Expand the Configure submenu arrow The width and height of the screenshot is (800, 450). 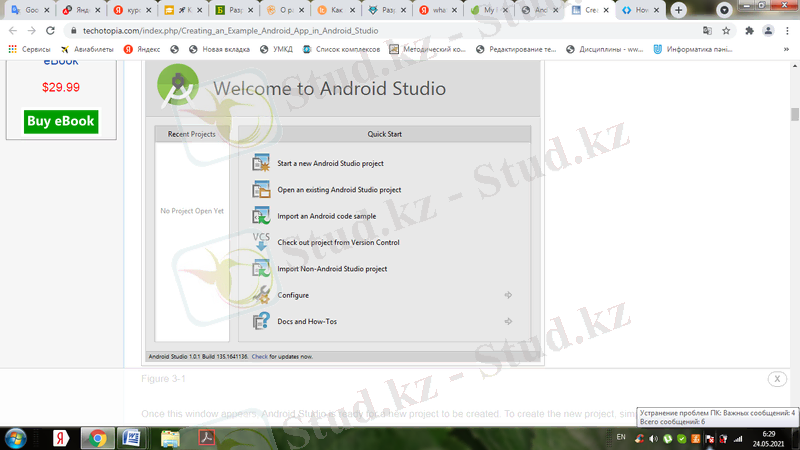pyautogui.click(x=509, y=295)
